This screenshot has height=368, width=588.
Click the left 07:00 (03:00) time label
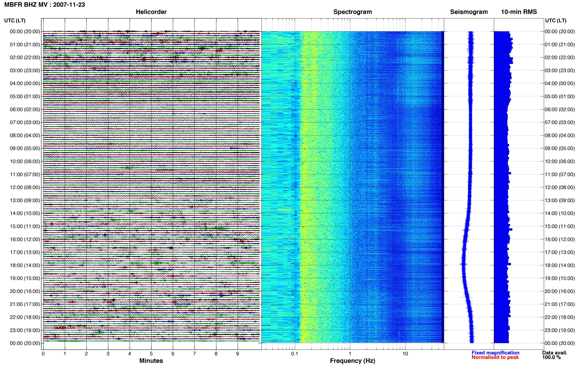(x=25, y=122)
